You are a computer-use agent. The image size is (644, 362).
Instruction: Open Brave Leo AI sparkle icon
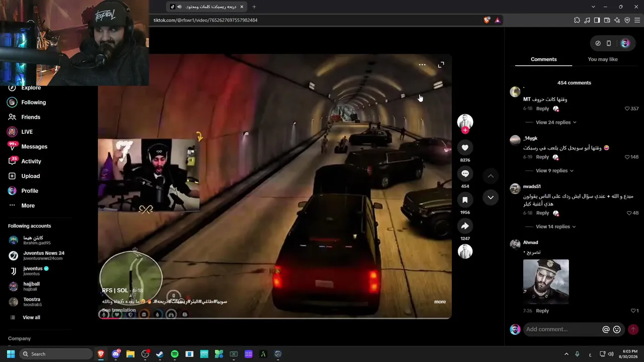tap(617, 20)
